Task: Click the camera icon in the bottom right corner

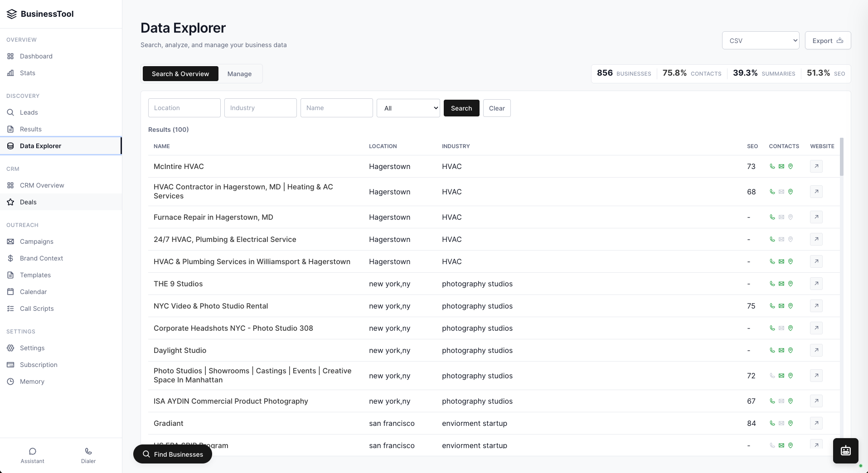Action: (845, 450)
